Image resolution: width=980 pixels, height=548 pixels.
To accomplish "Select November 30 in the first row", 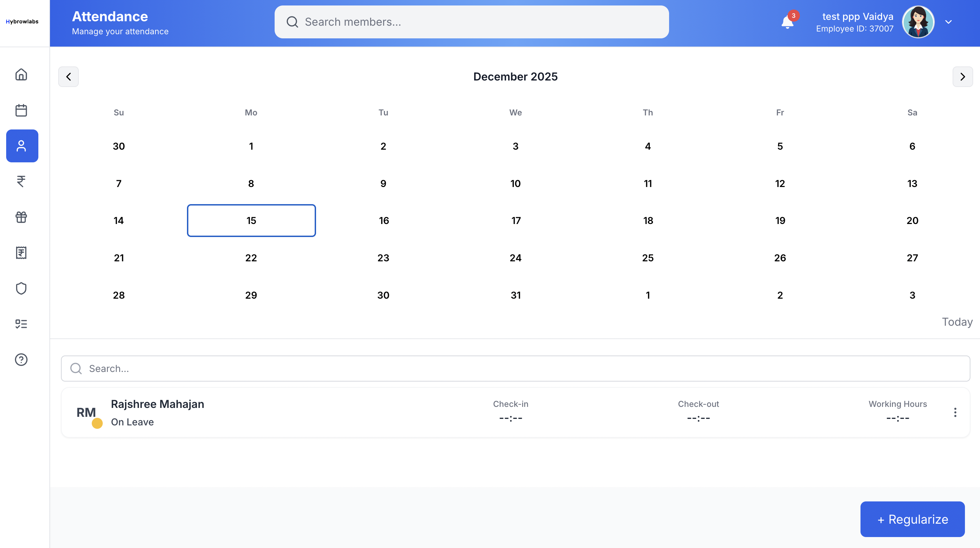I will click(x=119, y=146).
